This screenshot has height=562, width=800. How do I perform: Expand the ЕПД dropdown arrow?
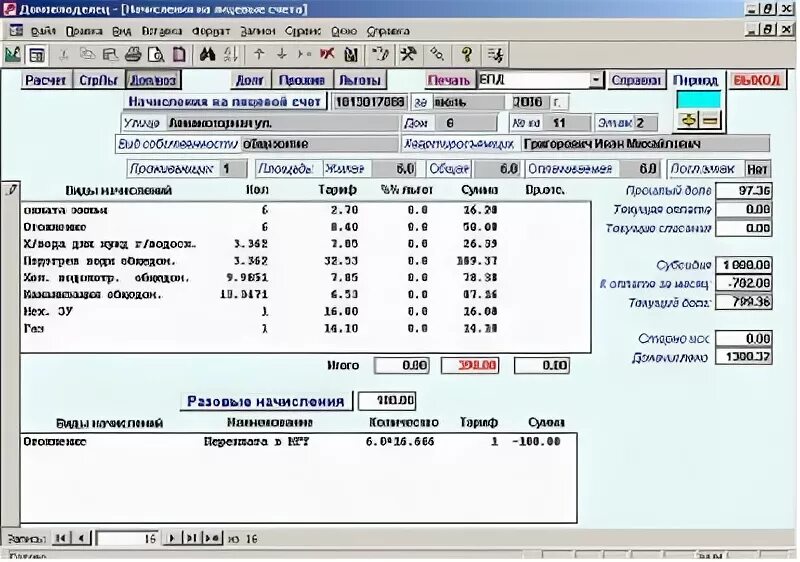[595, 80]
